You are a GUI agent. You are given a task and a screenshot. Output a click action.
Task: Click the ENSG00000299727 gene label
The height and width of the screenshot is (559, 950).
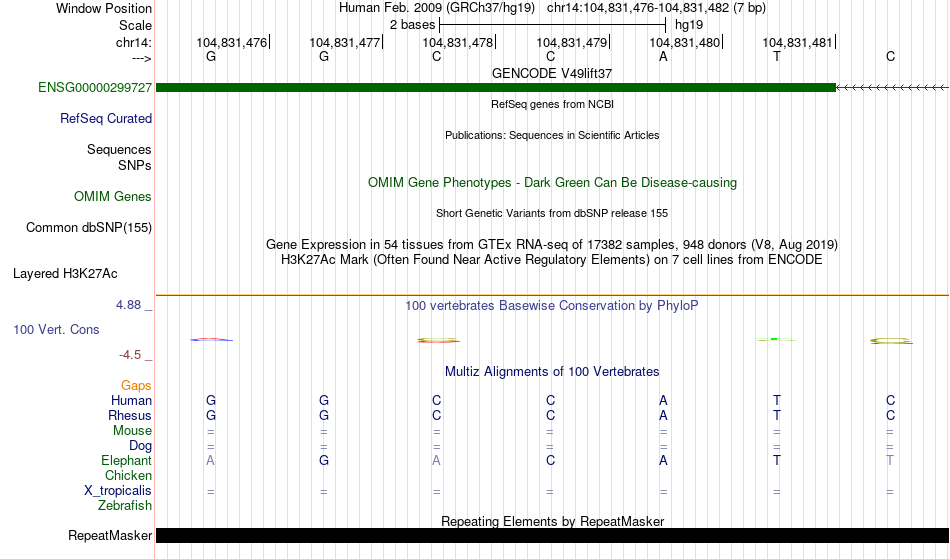pyautogui.click(x=95, y=88)
